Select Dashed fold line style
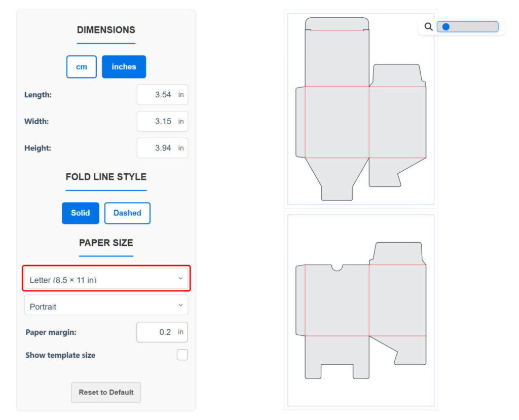 tap(127, 213)
